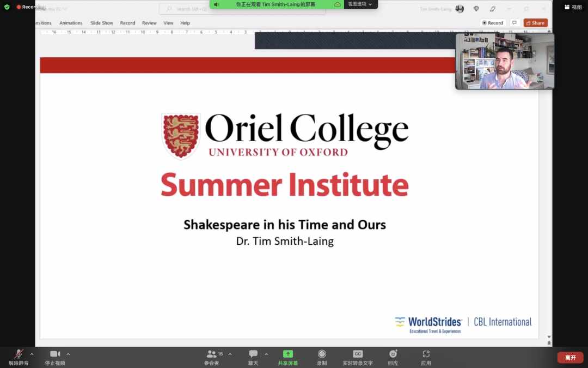The height and width of the screenshot is (368, 588).
Task: Click the next slide arrow on scrollbar
Action: pos(549,337)
